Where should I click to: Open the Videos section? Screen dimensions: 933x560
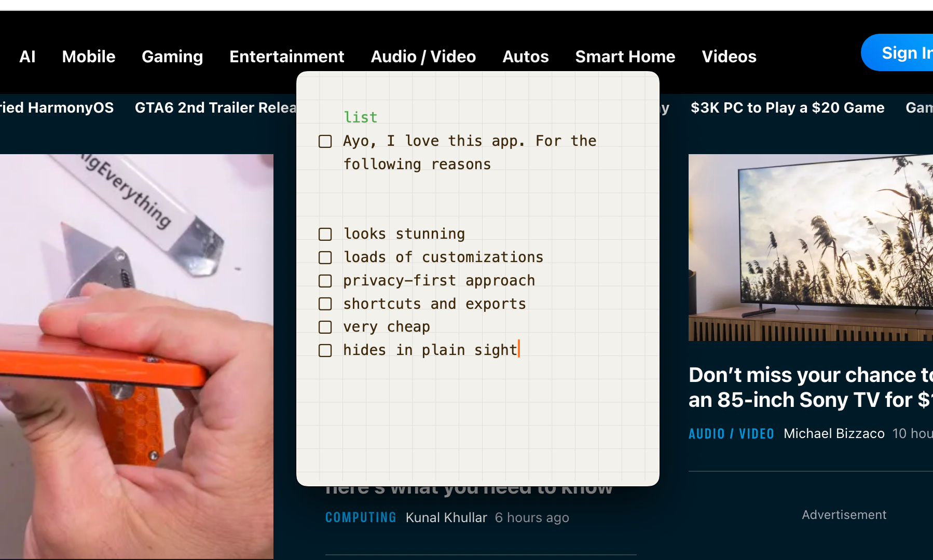tap(729, 57)
